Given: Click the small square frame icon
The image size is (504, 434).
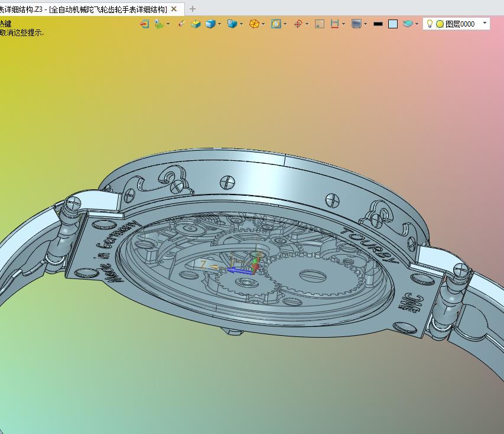Looking at the screenshot, I should [x=320, y=24].
